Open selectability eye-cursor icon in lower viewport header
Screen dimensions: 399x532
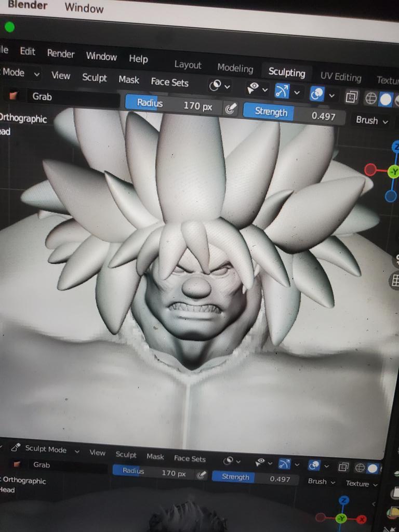(260, 462)
